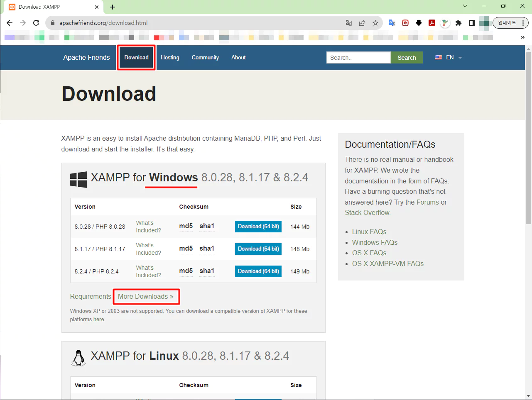The width and height of the screenshot is (532, 400).
Task: Click the blurred profile avatar in the toolbar
Action: [484, 23]
